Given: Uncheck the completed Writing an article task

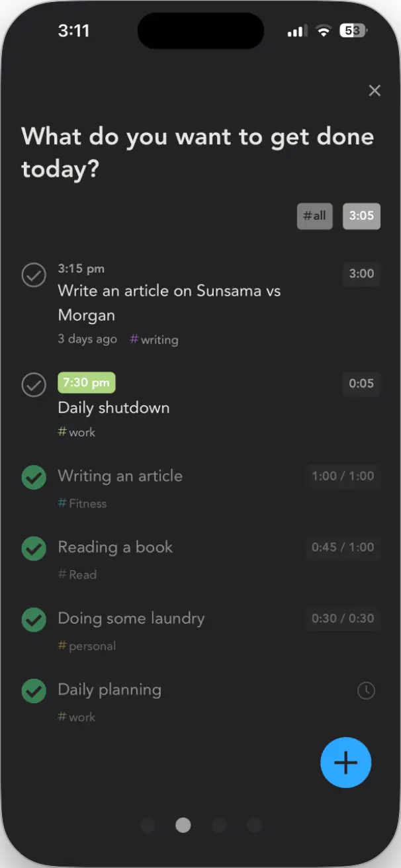Looking at the screenshot, I should [x=34, y=477].
